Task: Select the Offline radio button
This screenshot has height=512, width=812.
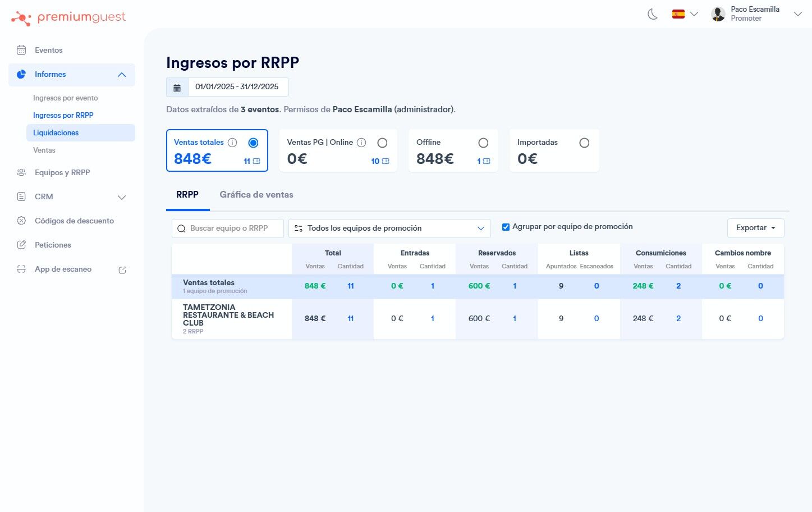Action: [483, 143]
